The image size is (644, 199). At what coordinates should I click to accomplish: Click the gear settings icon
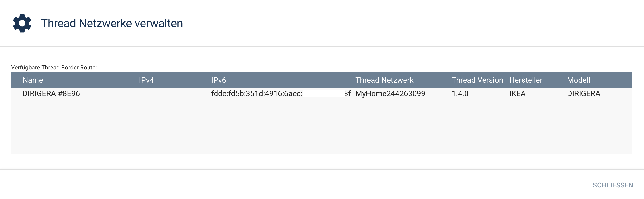[x=22, y=23]
